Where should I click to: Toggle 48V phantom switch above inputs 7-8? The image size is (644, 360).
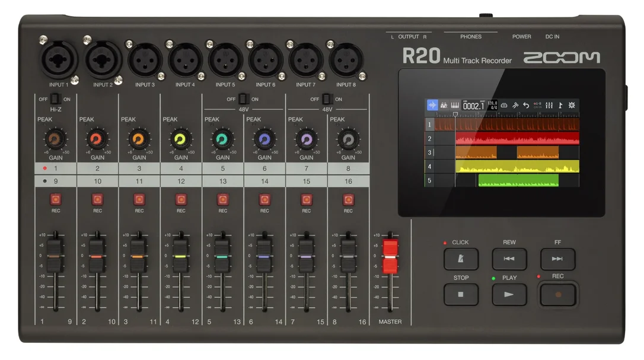[x=327, y=98]
